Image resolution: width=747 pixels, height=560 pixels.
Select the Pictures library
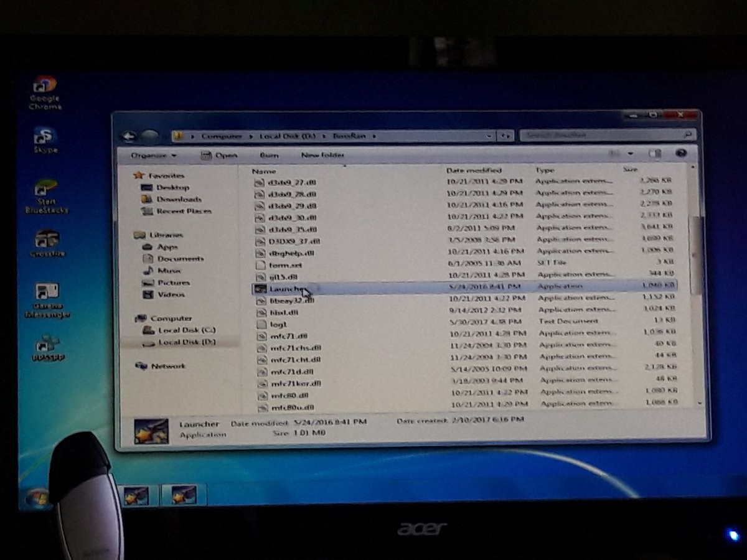tap(166, 282)
